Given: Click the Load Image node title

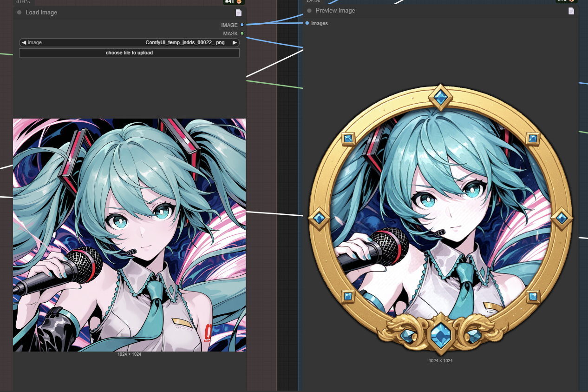Looking at the screenshot, I should [41, 13].
